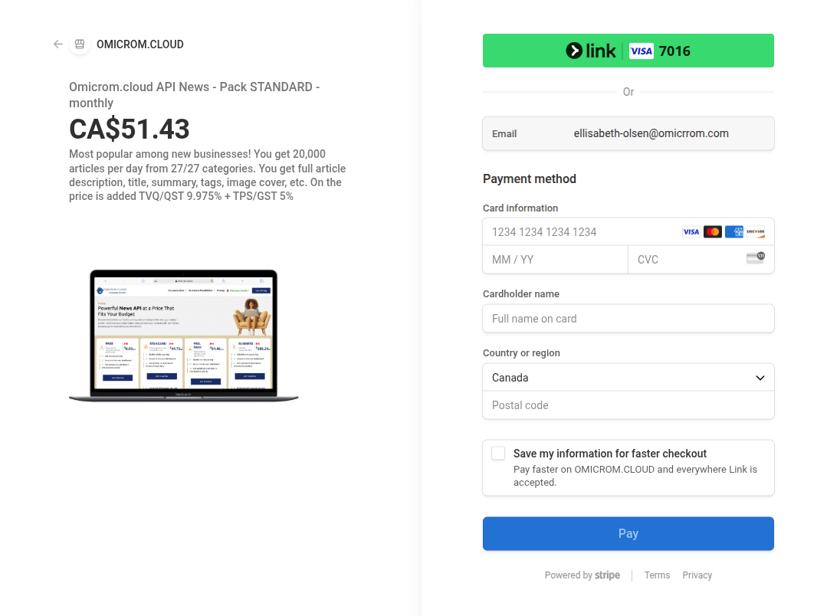
Task: Open the Terms link
Action: coord(657,575)
